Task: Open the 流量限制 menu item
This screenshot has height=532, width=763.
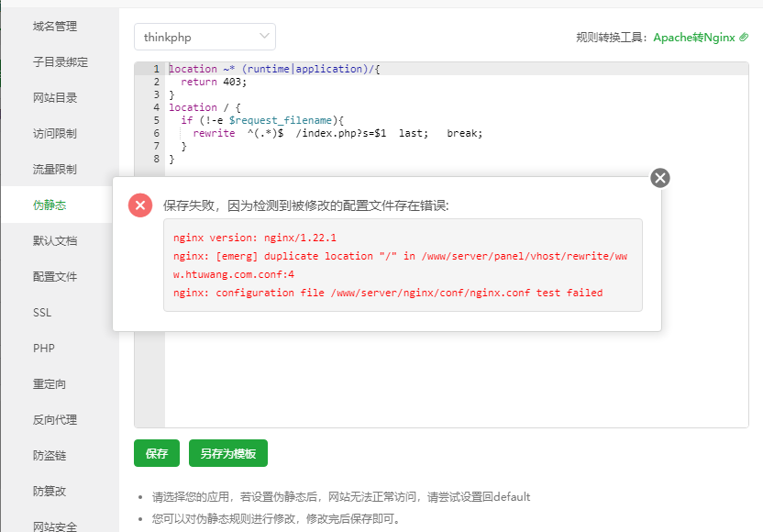Action: (55, 170)
